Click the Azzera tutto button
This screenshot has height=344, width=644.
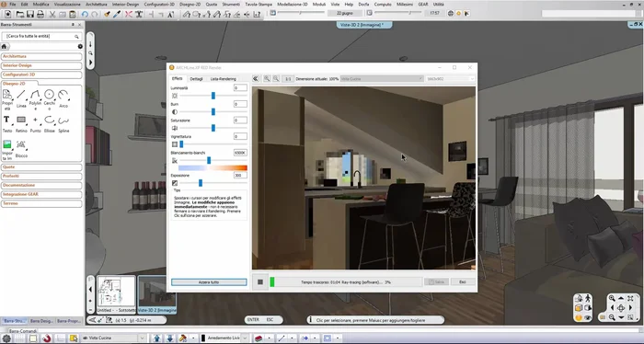(x=209, y=282)
